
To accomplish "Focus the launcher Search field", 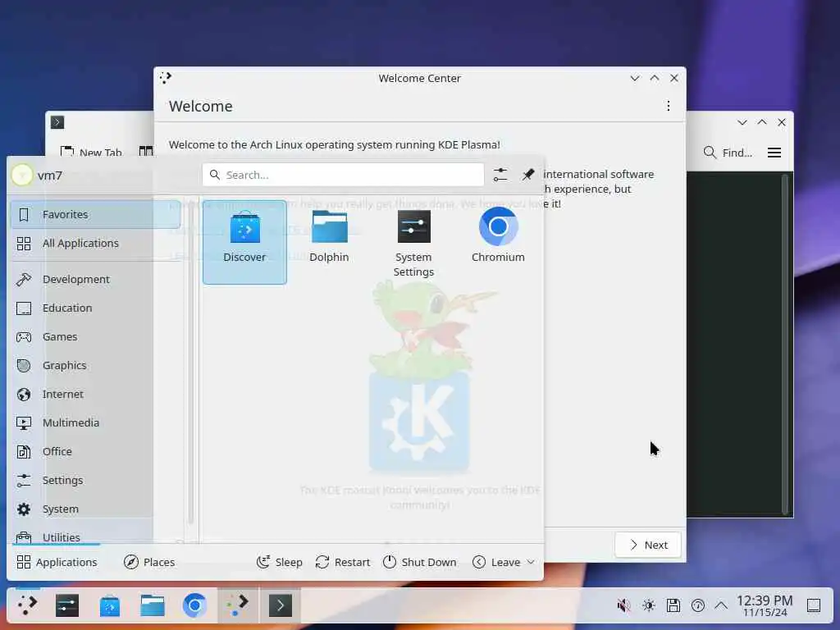I will pyautogui.click(x=343, y=175).
